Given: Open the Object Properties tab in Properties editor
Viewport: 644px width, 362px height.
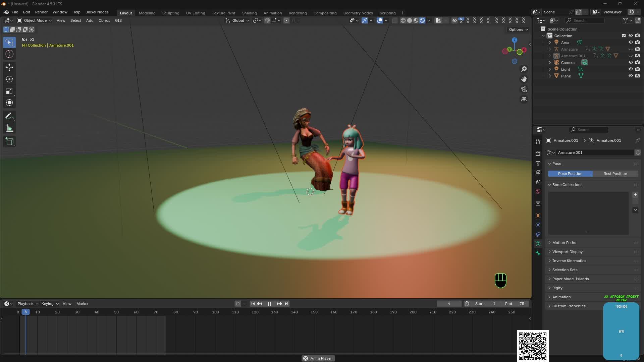Looking at the screenshot, I should pyautogui.click(x=538, y=215).
